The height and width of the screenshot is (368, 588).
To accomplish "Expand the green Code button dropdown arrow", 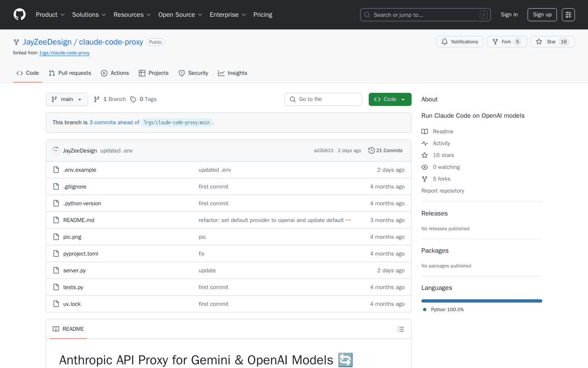I will pos(403,99).
